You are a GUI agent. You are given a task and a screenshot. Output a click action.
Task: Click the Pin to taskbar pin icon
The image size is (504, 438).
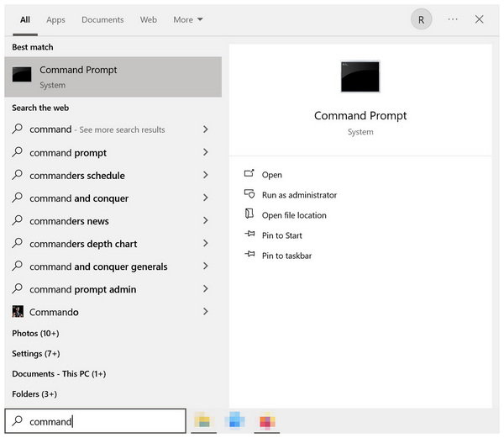click(249, 255)
